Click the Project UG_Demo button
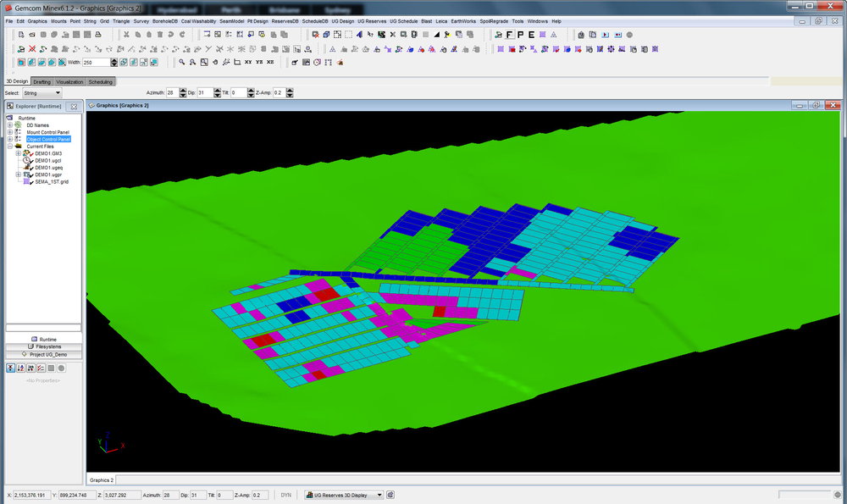Image resolution: width=847 pixels, height=504 pixels. click(x=43, y=354)
